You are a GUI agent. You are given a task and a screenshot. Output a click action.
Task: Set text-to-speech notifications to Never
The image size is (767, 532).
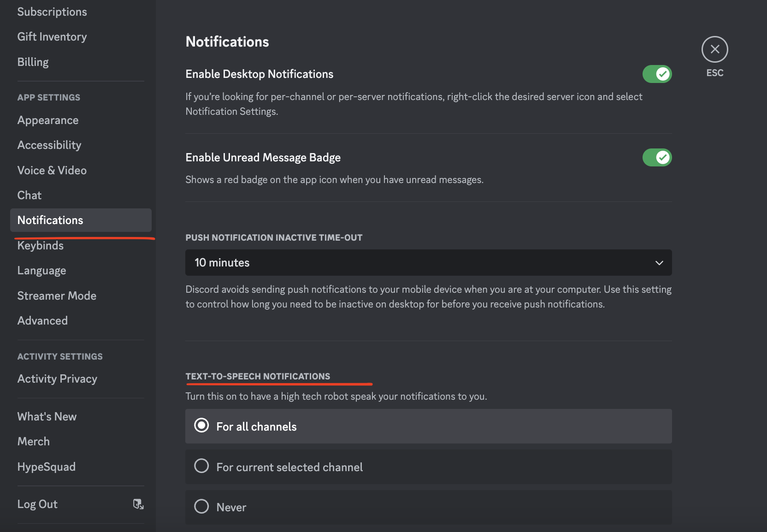point(201,507)
